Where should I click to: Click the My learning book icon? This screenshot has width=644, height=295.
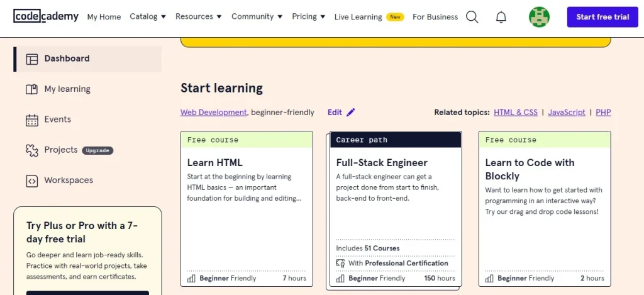[31, 89]
